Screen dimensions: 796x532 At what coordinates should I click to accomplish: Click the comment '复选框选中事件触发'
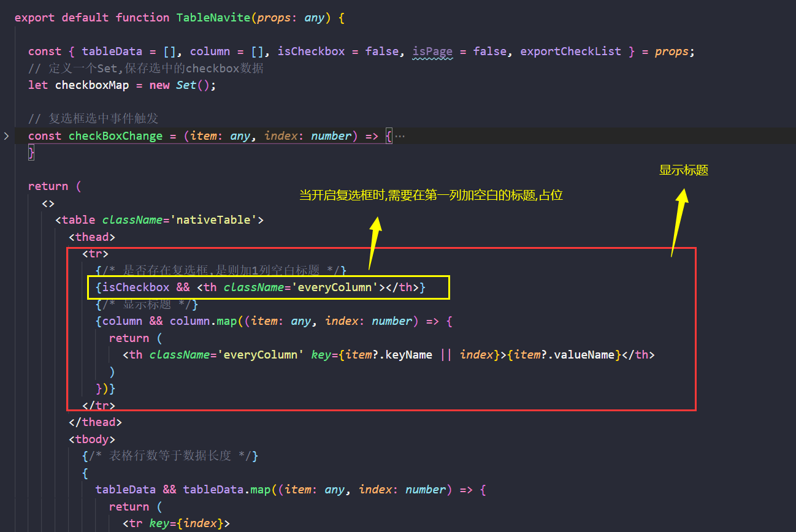click(93, 119)
